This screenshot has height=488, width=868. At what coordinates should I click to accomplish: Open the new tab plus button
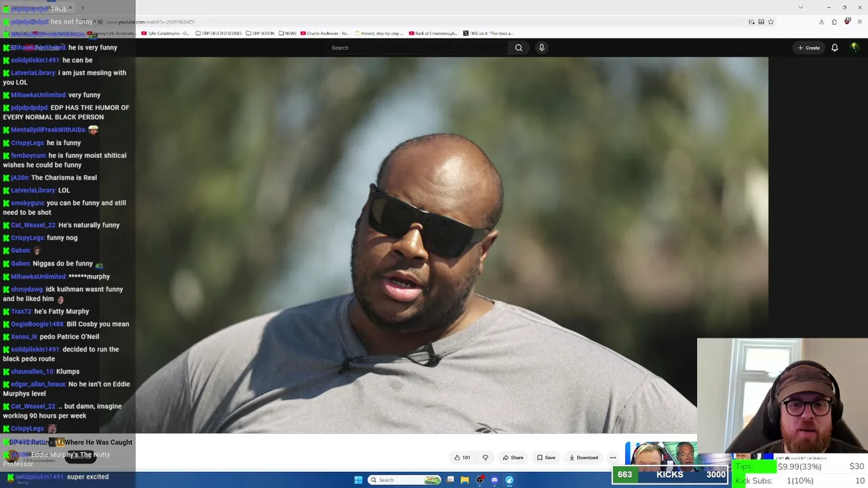83,8
